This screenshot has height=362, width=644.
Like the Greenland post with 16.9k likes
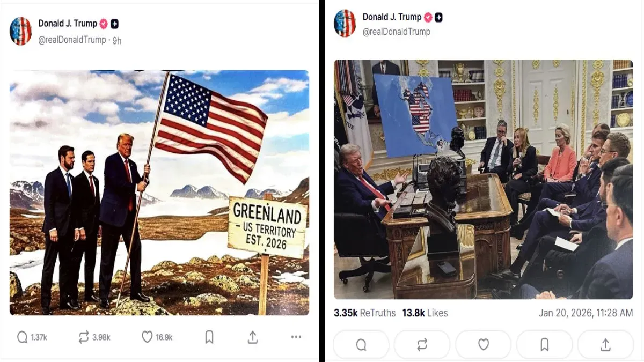pos(157,337)
